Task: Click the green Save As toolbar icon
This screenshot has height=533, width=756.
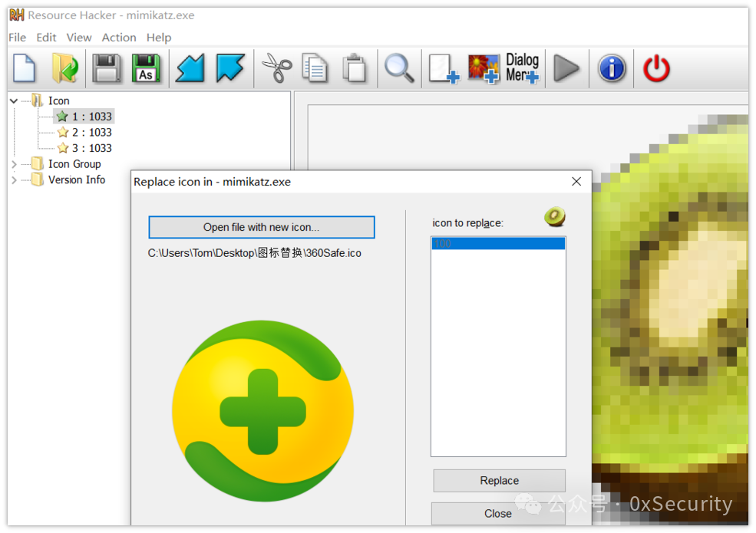Action: pos(146,68)
